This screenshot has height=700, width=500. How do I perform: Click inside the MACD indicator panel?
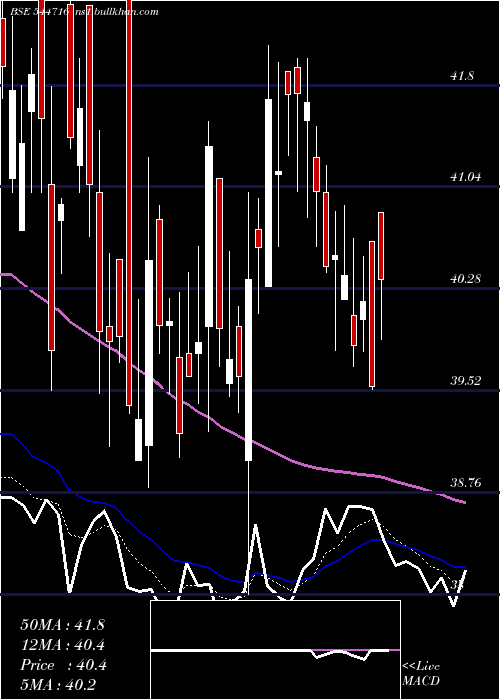click(275, 650)
